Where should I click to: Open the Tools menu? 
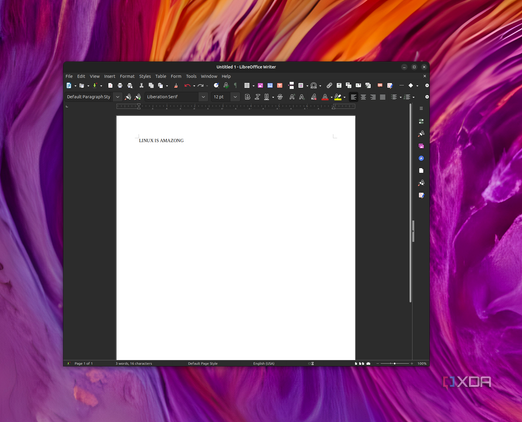pyautogui.click(x=191, y=76)
